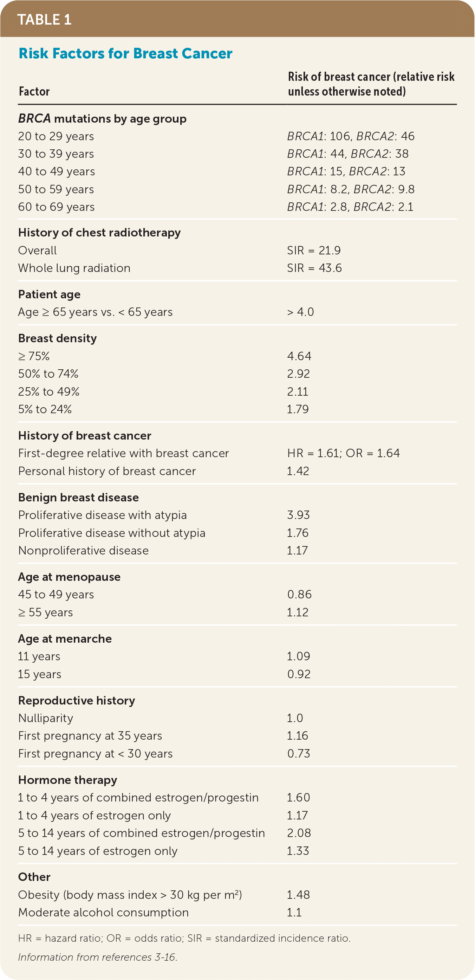
Task: Select the Age at menopause heading
Action: click(x=69, y=577)
